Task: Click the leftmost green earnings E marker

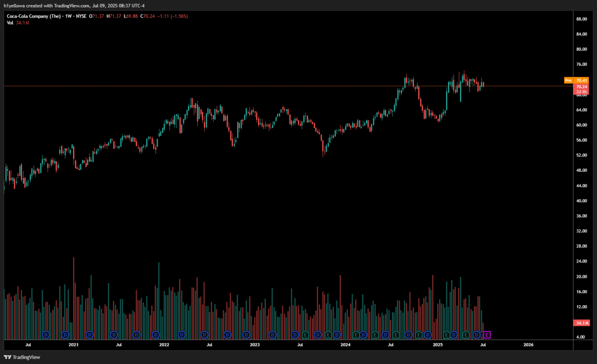Action: click(305, 334)
